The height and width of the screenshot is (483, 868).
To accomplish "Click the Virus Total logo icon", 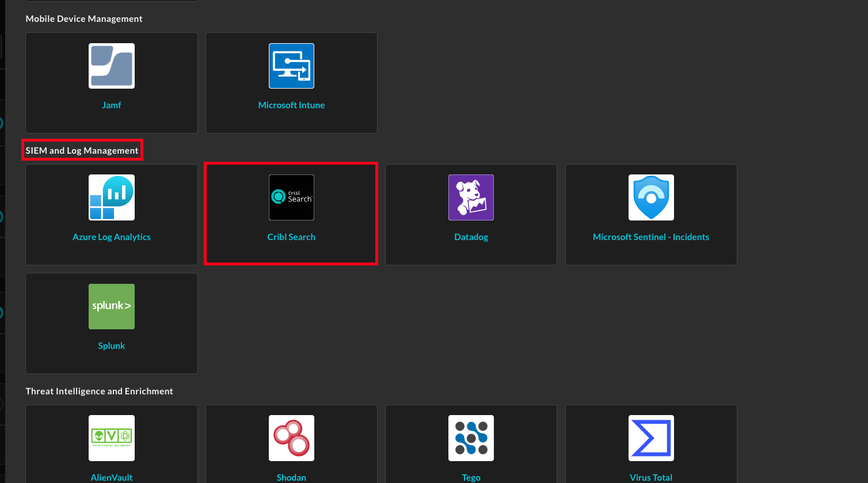I will point(651,438).
